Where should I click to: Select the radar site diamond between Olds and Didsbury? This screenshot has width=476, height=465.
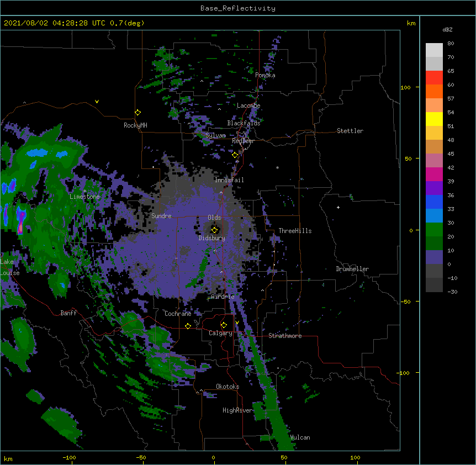click(214, 230)
